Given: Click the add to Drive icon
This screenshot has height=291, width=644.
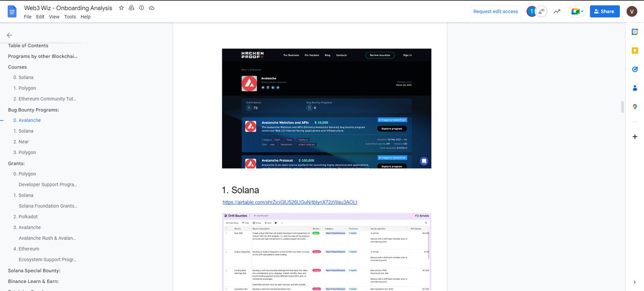Looking at the screenshot, I should [x=131, y=8].
